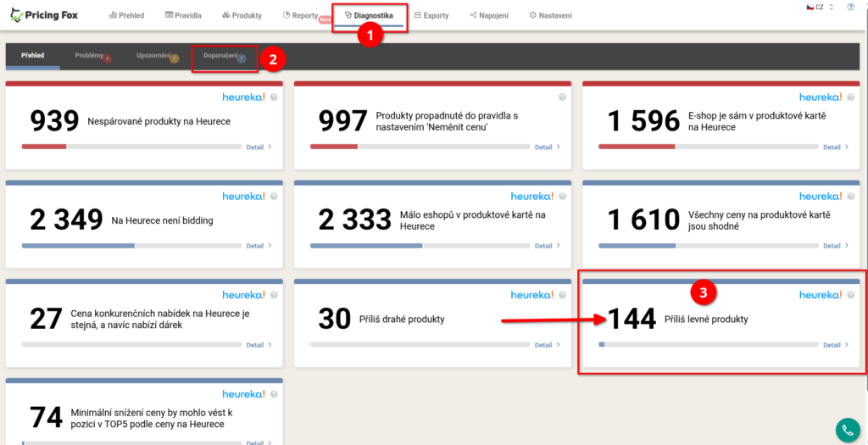Open Detail for Cena konkurenčních nabídek card
This screenshot has width=868, height=445.
tap(259, 345)
